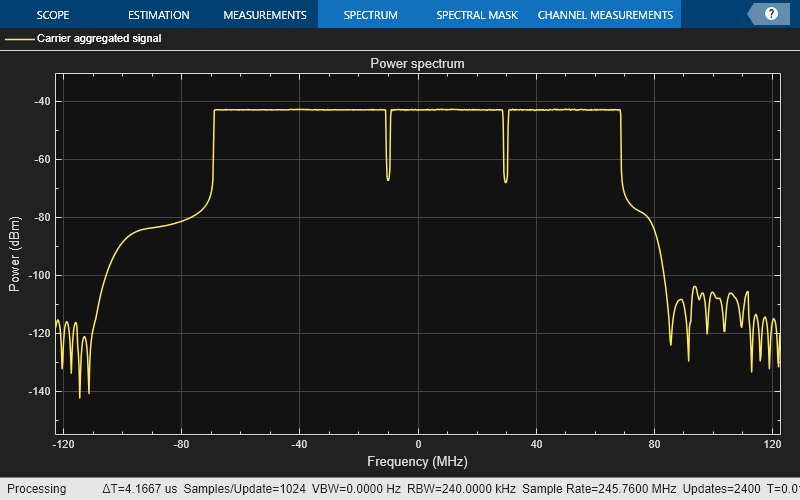Select the MEASUREMENTS tab
The image size is (800, 500).
(265, 15)
